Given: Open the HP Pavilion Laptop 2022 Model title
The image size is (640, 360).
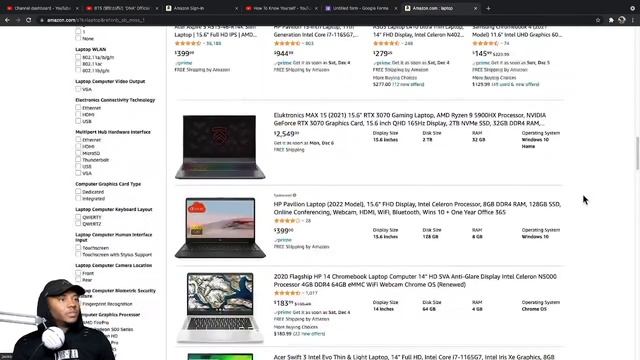Looking at the screenshot, I should tap(417, 208).
